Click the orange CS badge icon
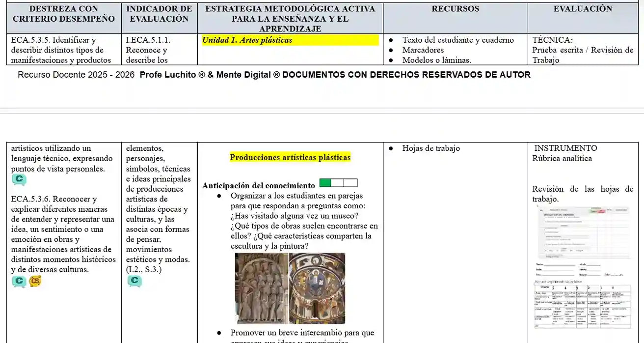Viewport: 644px width, 343px height. pos(35,282)
